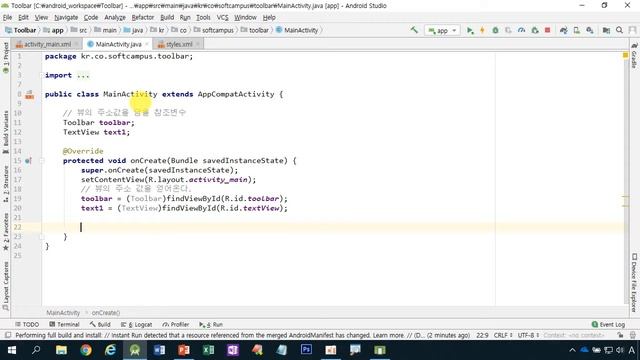Screen dimensions: 640x360
Task: Open the View menu
Action: [x=41, y=18]
